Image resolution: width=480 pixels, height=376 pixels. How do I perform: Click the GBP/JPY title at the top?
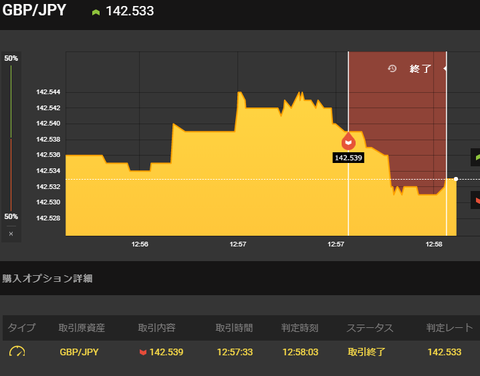point(34,10)
